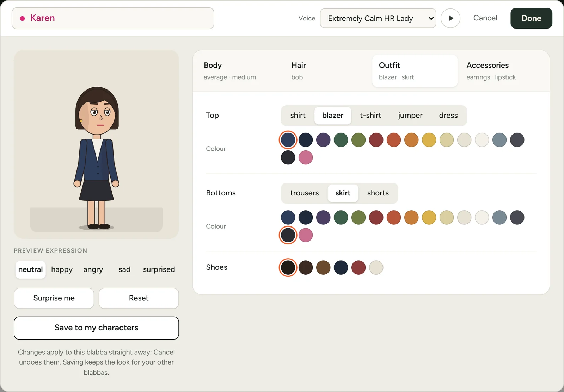Image resolution: width=564 pixels, height=392 pixels.
Task: Pick the purple bottoms colour
Action: [x=323, y=217]
